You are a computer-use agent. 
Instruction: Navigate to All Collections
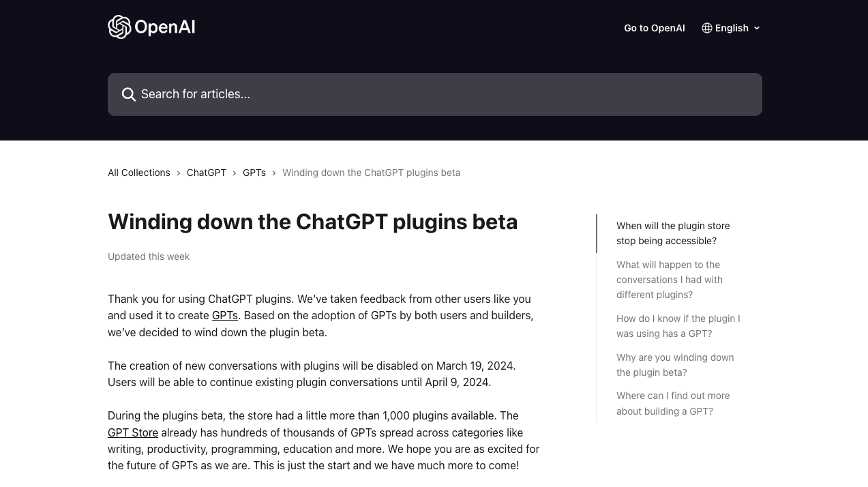pos(138,173)
